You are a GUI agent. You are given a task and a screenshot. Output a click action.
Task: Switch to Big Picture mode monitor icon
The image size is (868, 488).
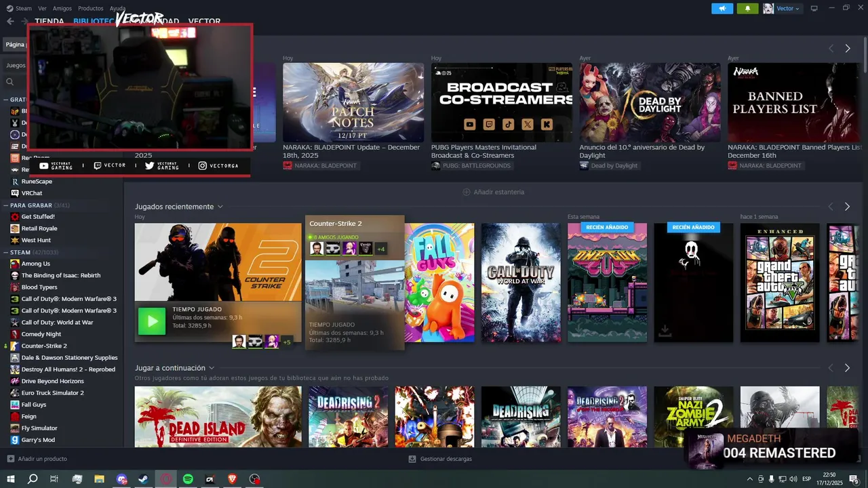point(814,8)
